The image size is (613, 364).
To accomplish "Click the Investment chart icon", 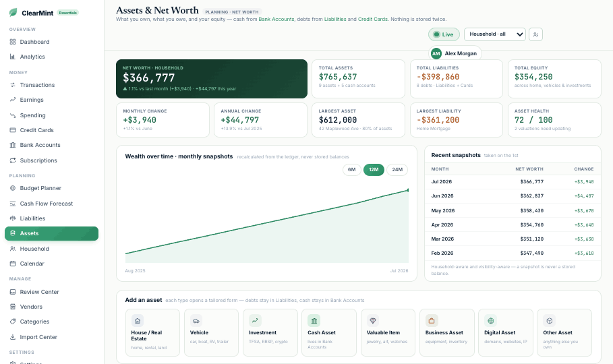I will pyautogui.click(x=255, y=321).
